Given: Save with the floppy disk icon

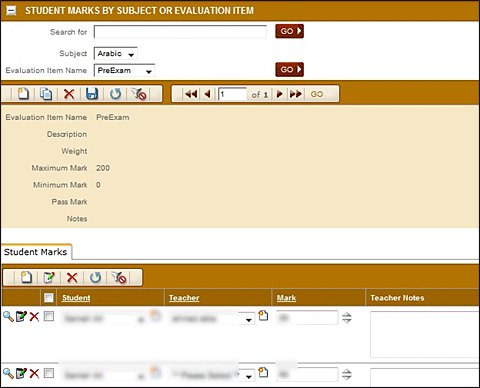Looking at the screenshot, I should click(x=92, y=94).
